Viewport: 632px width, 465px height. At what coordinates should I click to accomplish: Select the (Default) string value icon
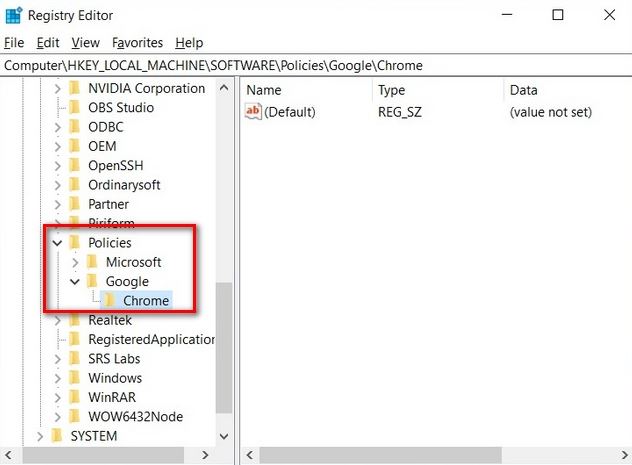253,112
